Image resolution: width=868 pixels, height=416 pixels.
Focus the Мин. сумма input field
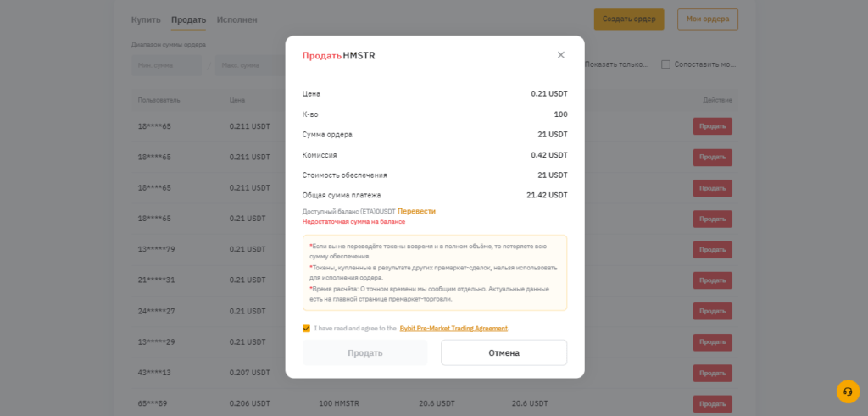167,65
